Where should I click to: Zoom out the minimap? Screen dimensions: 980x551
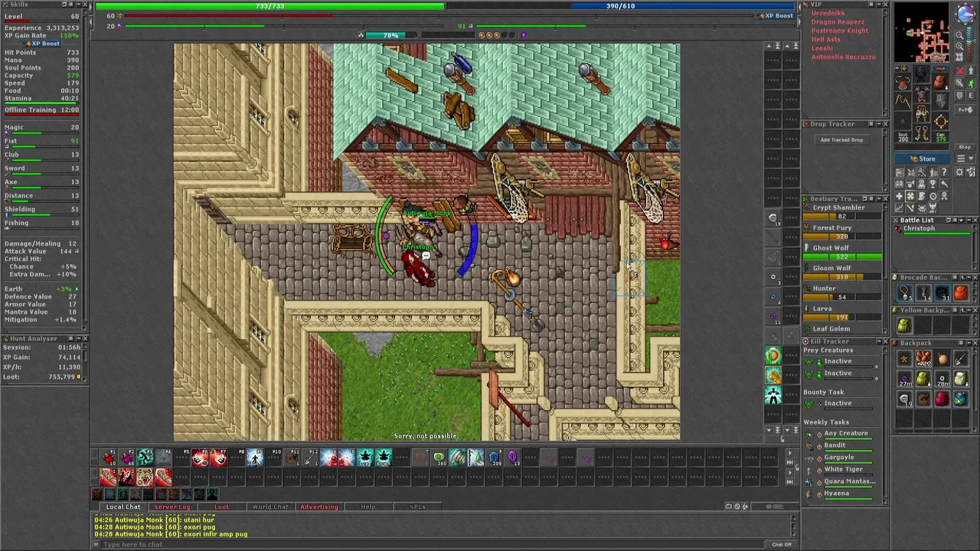pos(959,35)
